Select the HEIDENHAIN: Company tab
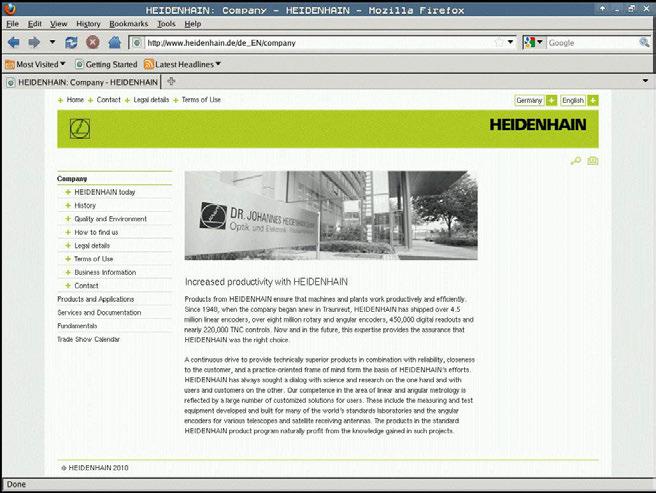The image size is (656, 493). 82,82
